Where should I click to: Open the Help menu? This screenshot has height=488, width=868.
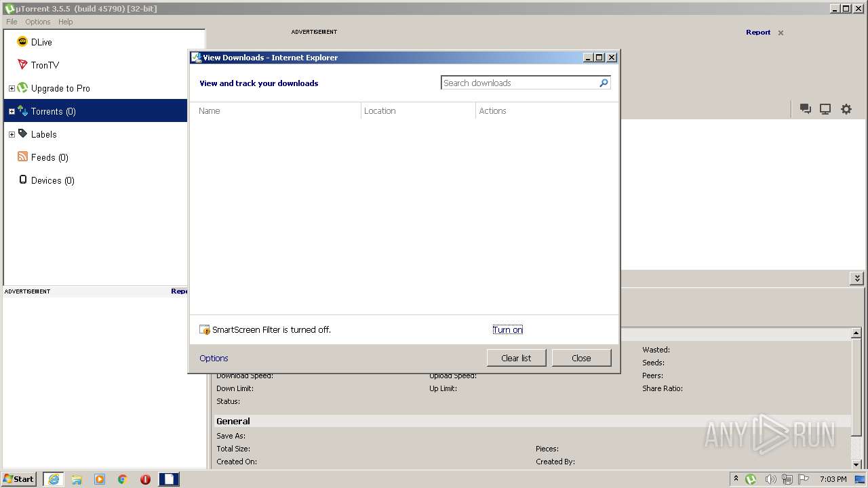point(65,22)
